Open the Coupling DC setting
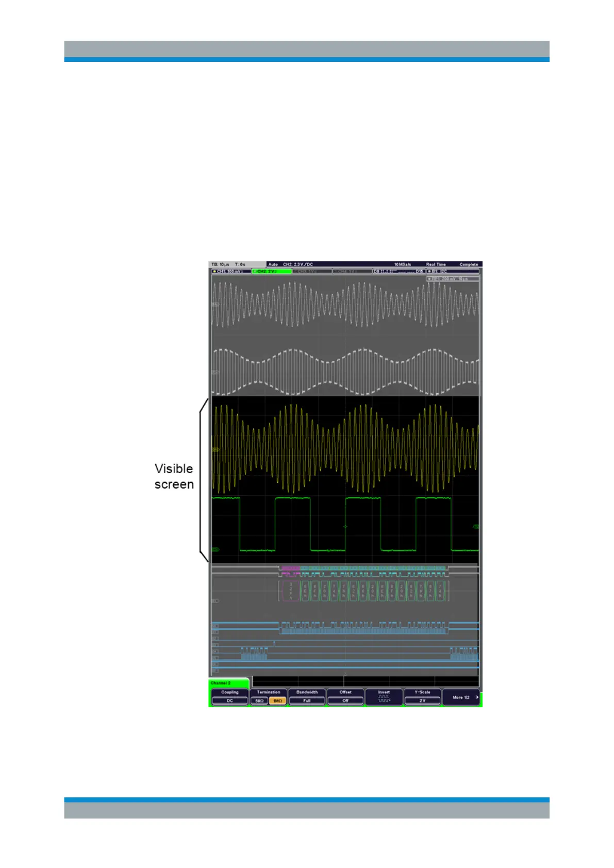This screenshot has width=614, height=868. click(x=230, y=697)
